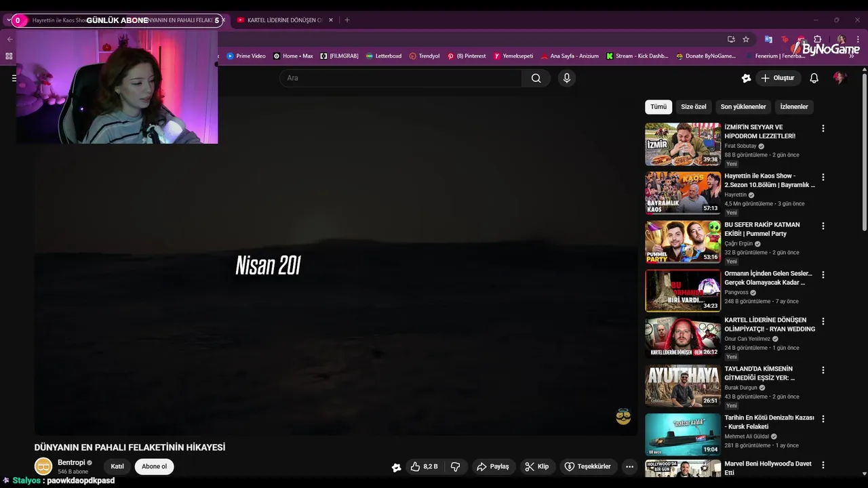Click the Katıl join button
This screenshot has height=488, width=868.
pyautogui.click(x=117, y=466)
